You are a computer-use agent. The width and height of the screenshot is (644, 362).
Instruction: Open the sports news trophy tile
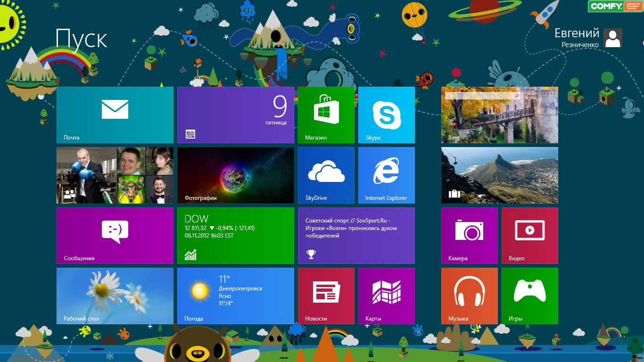click(356, 236)
